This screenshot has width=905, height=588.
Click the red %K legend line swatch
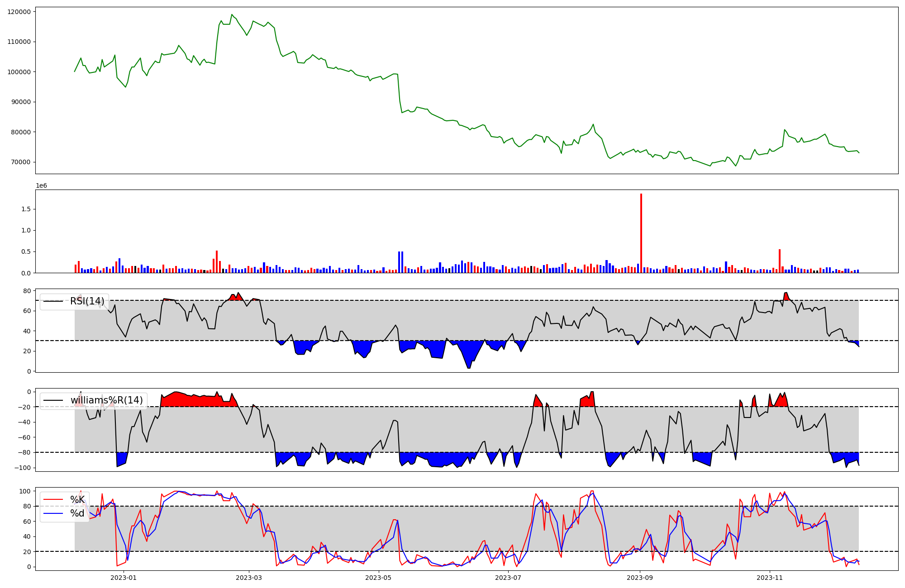[x=53, y=500]
